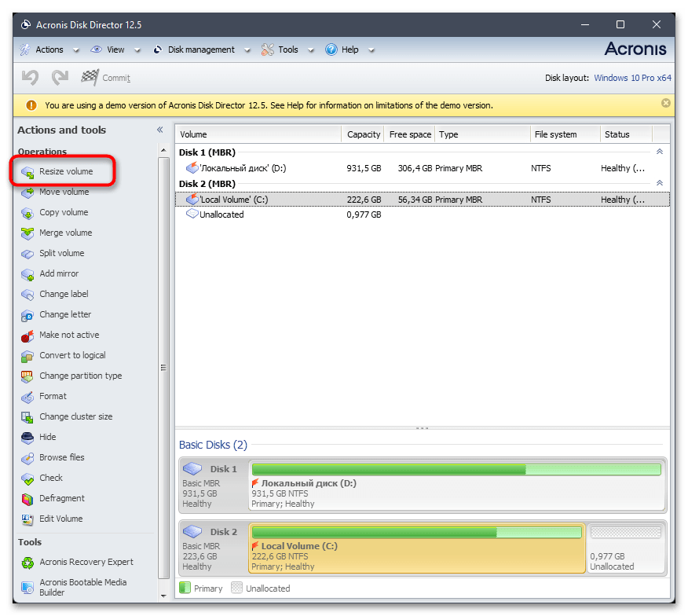Collapse the Disk 1 (MBR) group
The image size is (688, 616).
click(659, 152)
